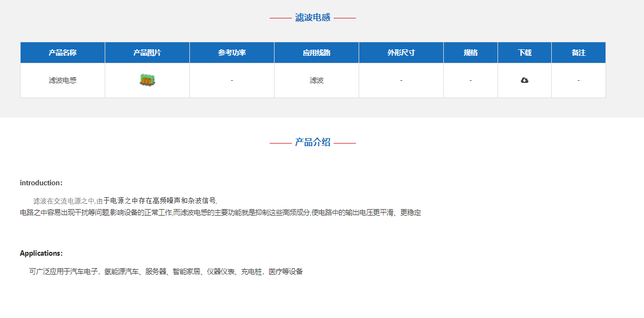The height and width of the screenshot is (318, 644).
Task: Click the Applications: label
Action: 41,253
